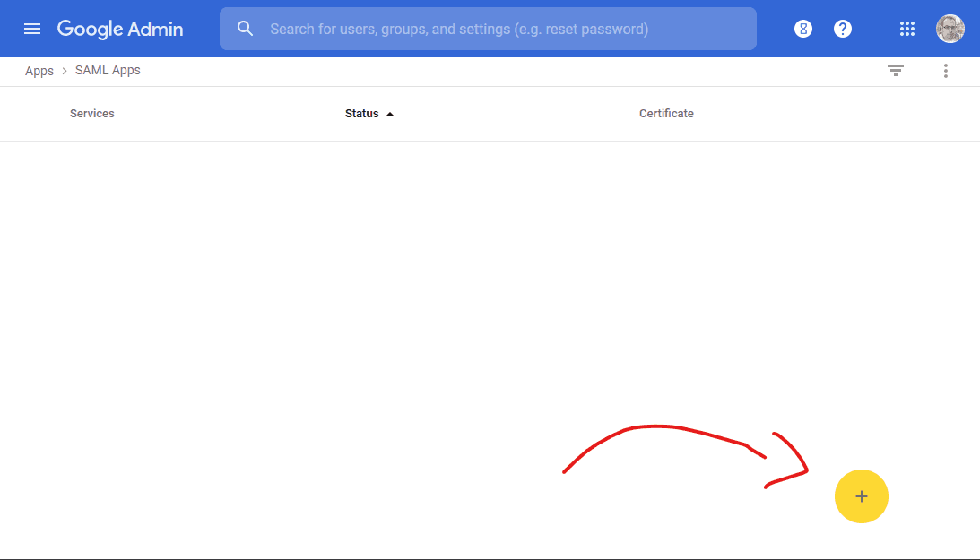Sort by the Services column header
The height and width of the screenshot is (560, 980).
(92, 114)
